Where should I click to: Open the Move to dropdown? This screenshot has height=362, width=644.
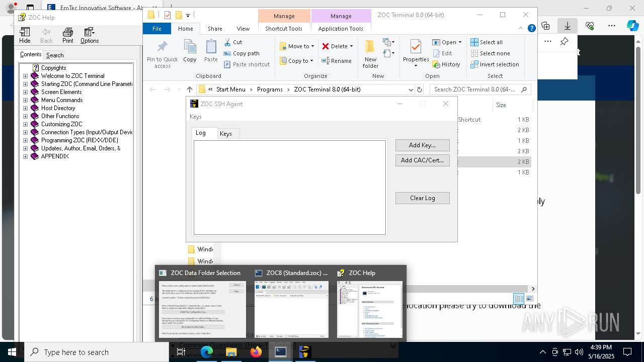297,46
